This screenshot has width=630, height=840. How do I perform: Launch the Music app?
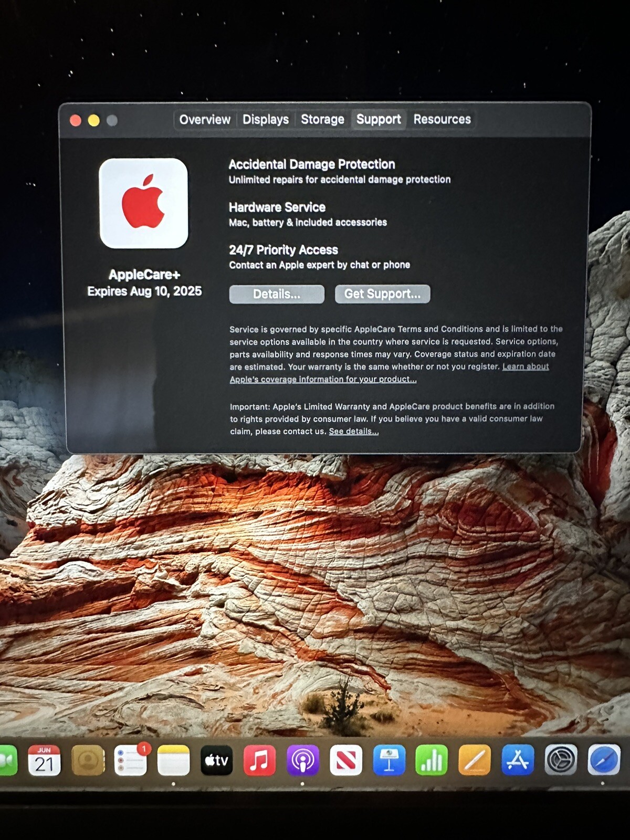[259, 760]
